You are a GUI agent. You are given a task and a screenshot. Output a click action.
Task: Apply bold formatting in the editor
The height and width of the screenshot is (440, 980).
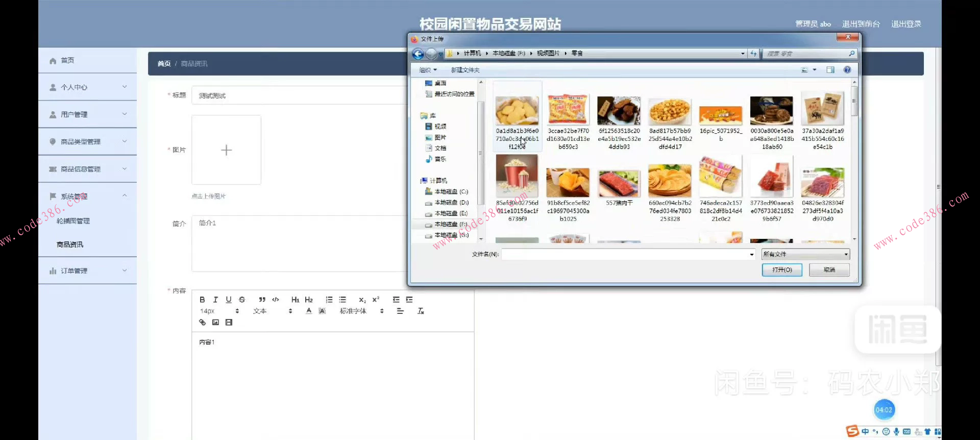click(x=202, y=300)
